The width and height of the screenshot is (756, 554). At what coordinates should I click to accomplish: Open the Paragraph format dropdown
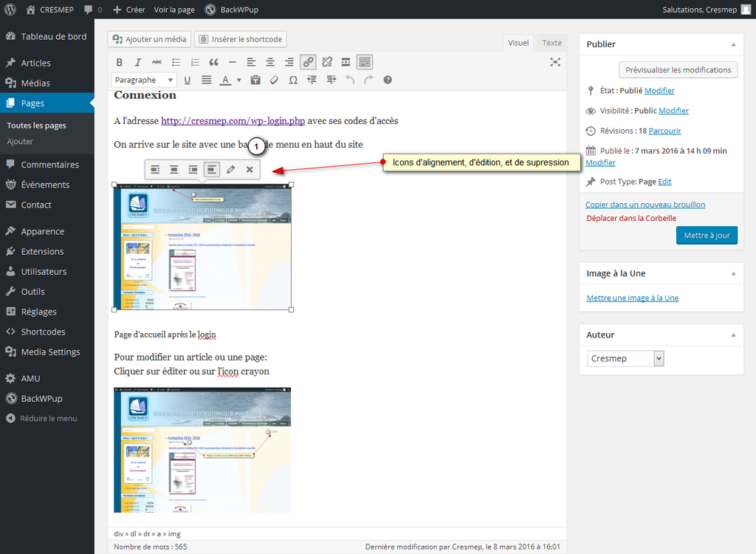tap(144, 80)
